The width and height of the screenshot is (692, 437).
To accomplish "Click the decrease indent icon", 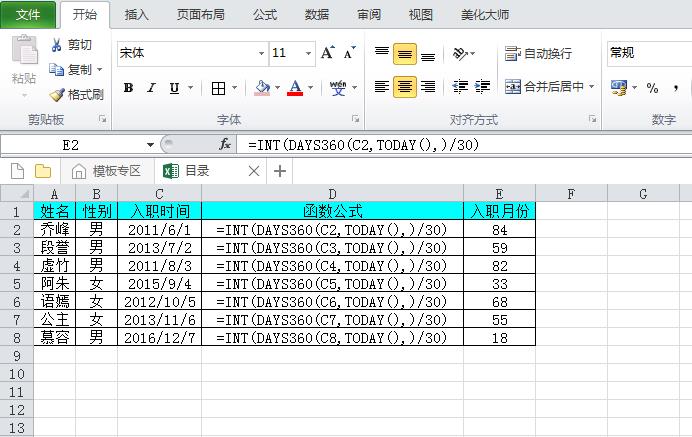I will pyautogui.click(x=460, y=87).
